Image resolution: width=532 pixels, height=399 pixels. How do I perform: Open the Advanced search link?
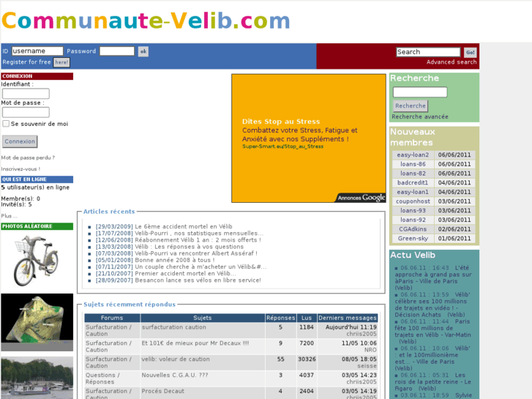coord(452,62)
